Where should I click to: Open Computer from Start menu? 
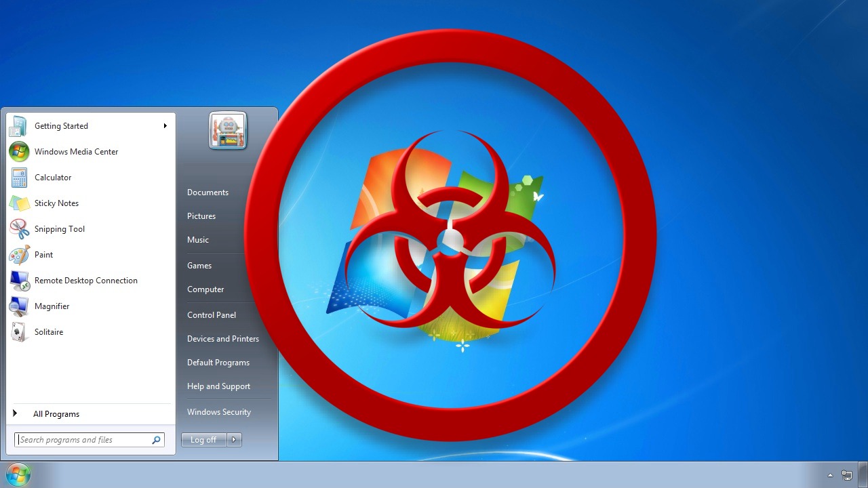205,289
